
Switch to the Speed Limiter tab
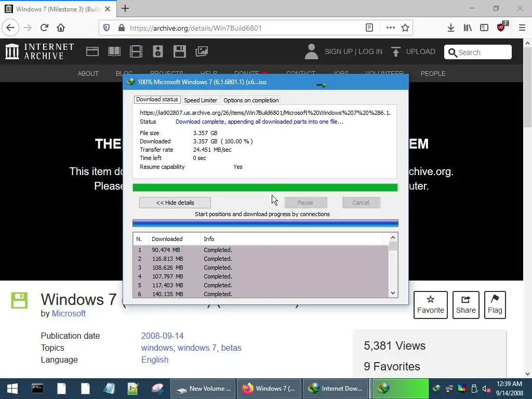pos(201,100)
